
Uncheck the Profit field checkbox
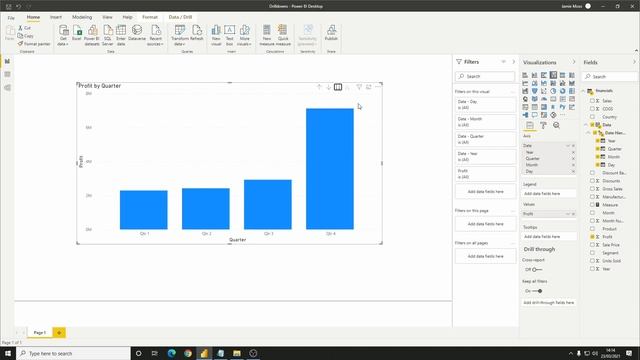point(592,237)
